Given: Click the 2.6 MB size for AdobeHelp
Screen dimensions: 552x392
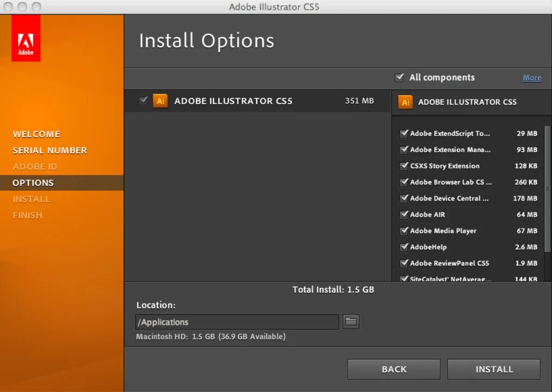Looking at the screenshot, I should tap(527, 247).
